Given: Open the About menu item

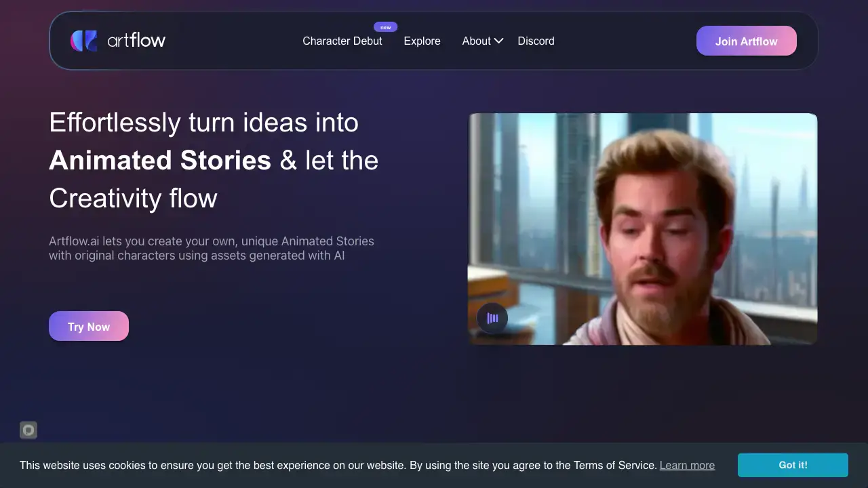Looking at the screenshot, I should pos(476,41).
